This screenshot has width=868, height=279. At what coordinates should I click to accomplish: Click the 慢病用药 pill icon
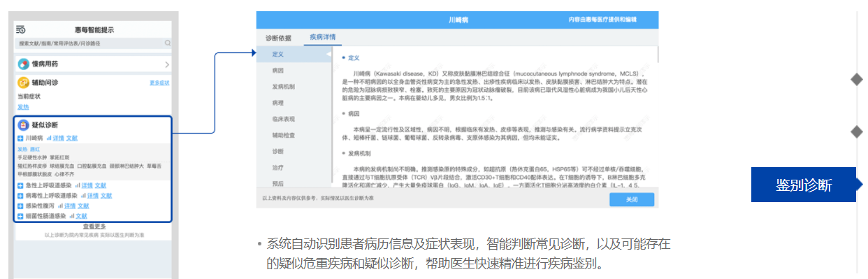[x=23, y=64]
